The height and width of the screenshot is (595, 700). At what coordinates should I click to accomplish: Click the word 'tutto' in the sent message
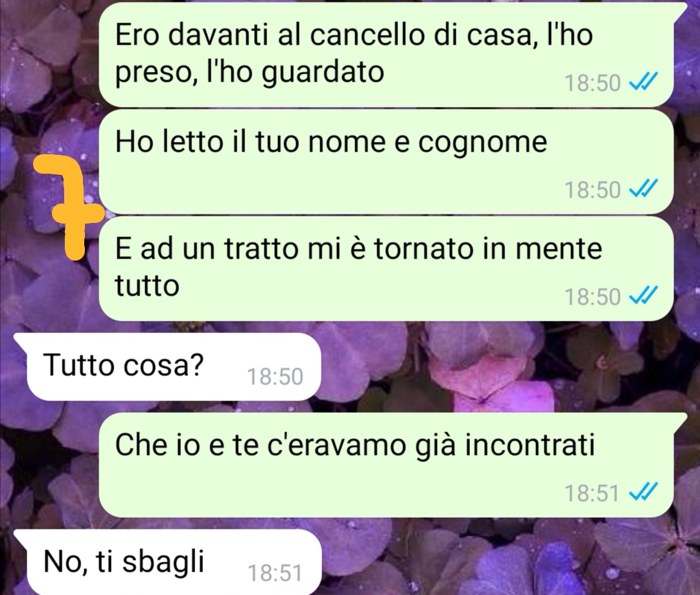click(147, 286)
